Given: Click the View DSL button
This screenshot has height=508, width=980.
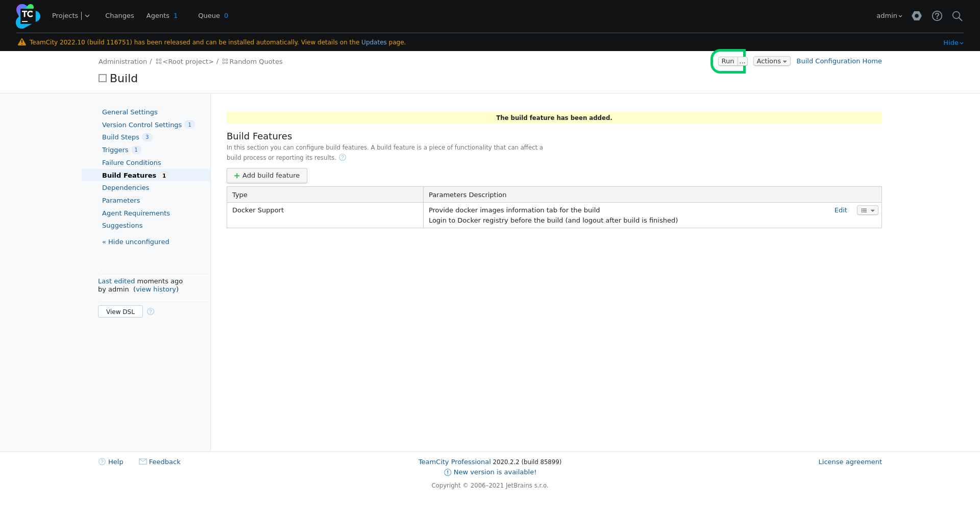Looking at the screenshot, I should (120, 311).
